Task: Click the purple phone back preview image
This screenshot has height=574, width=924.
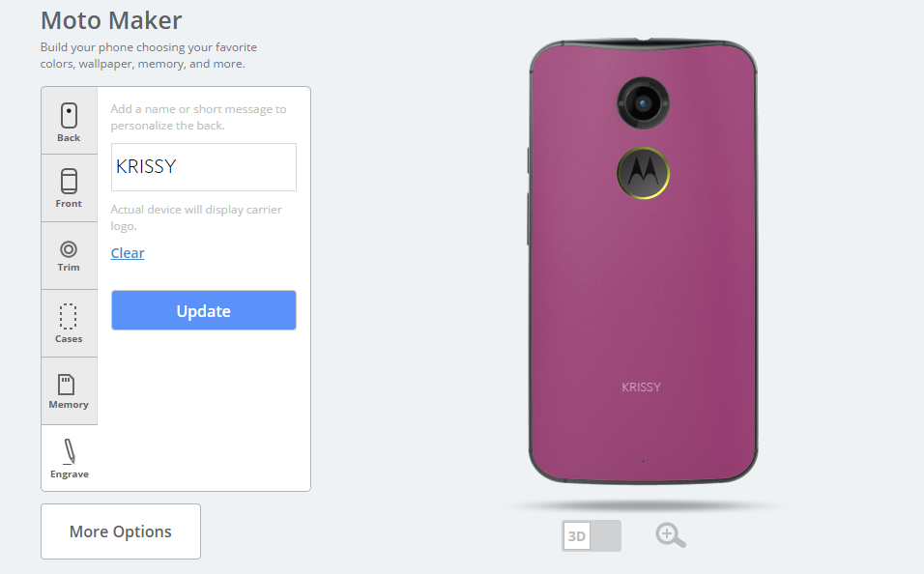Action: (x=643, y=262)
